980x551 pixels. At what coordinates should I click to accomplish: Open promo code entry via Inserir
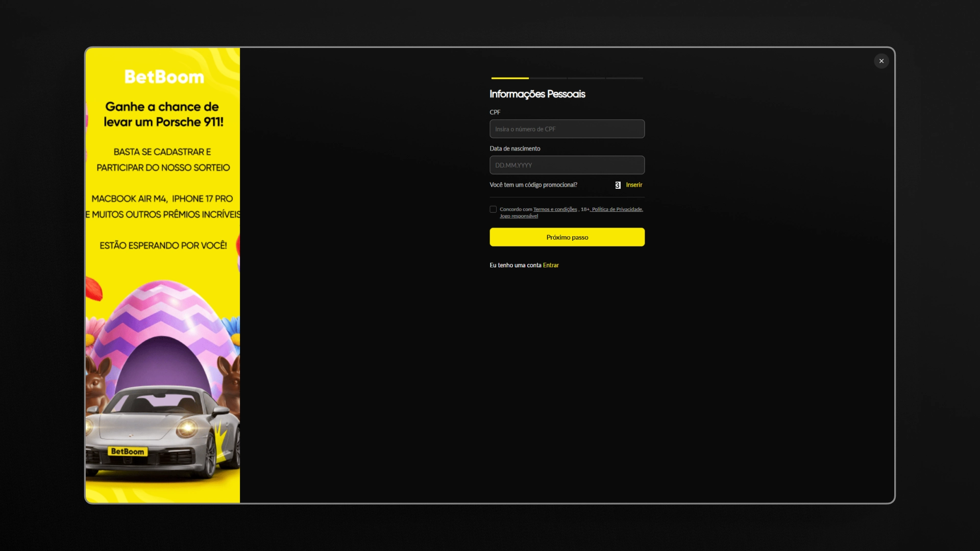634,185
